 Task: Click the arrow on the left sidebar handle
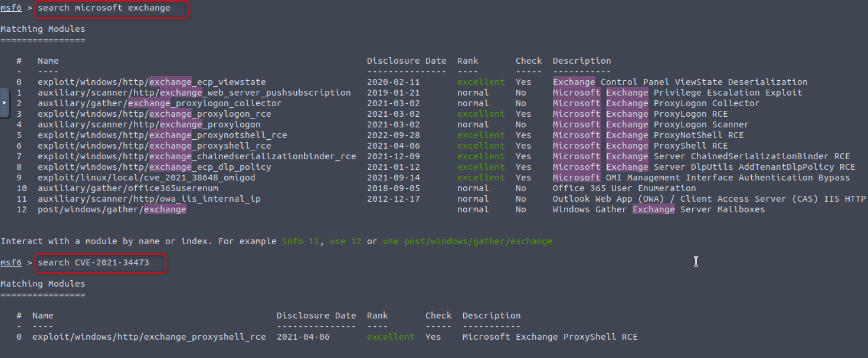point(5,103)
